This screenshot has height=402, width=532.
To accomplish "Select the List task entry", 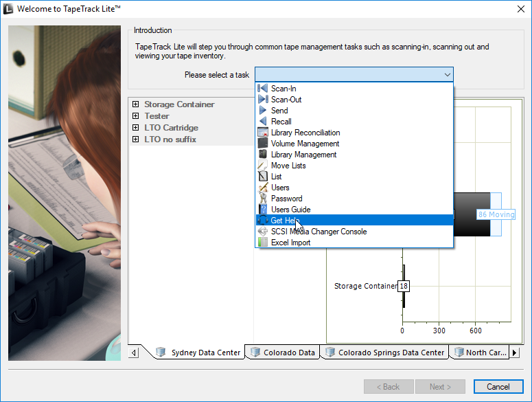I will pos(354,176).
